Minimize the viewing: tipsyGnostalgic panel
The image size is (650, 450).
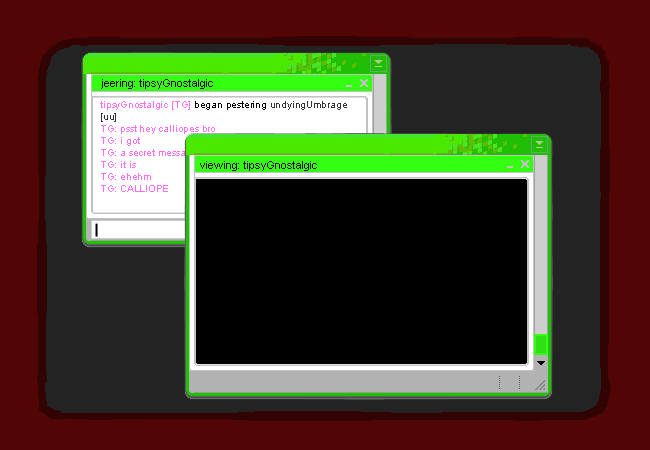pyautogui.click(x=510, y=166)
